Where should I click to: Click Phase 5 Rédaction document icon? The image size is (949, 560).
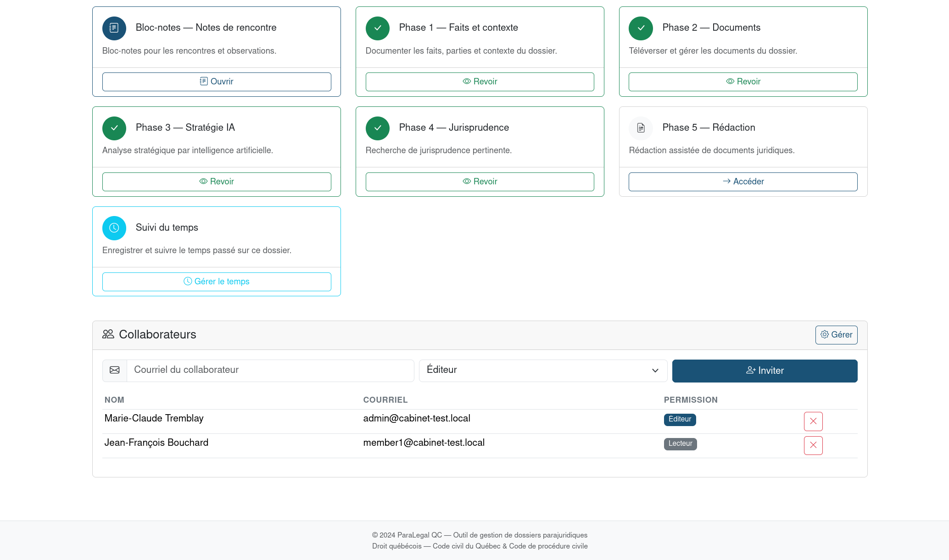(641, 128)
